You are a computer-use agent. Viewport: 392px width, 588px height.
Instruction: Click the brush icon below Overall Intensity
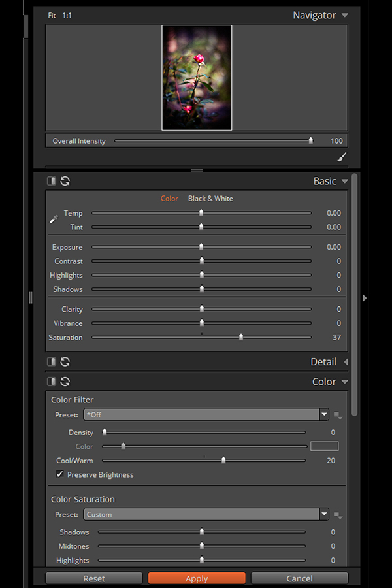(x=342, y=157)
